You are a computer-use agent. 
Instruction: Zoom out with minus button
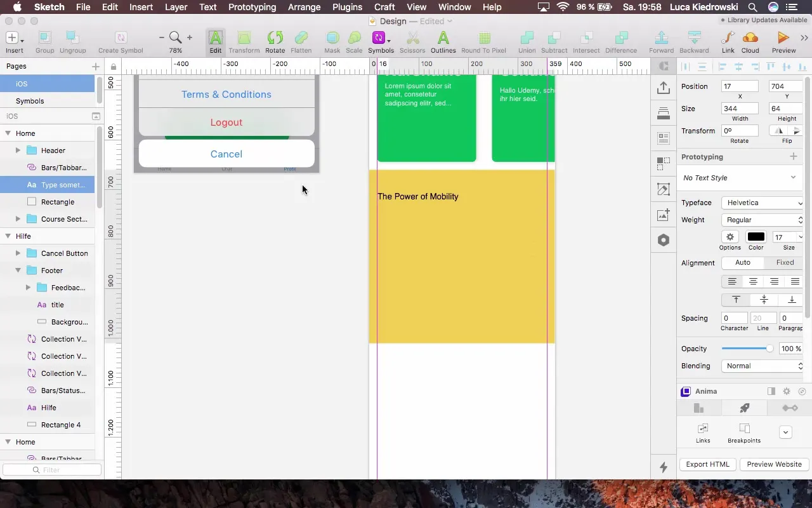click(x=162, y=38)
